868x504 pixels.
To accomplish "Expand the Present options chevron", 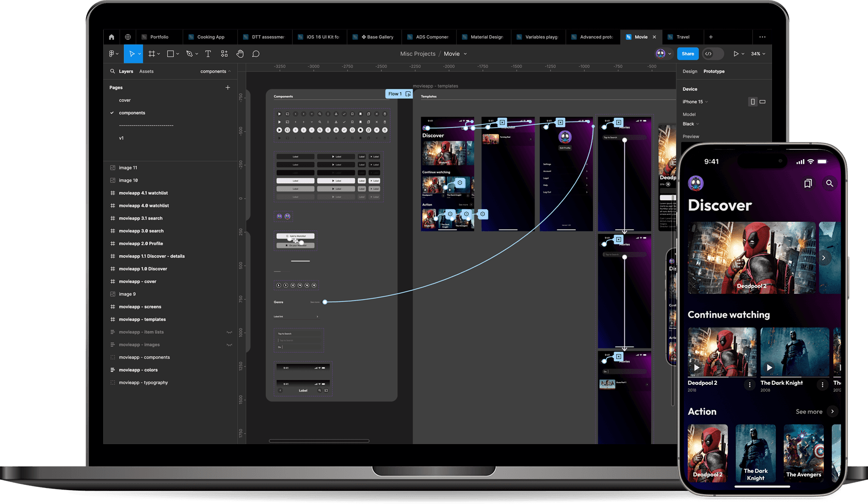I will 743,54.
